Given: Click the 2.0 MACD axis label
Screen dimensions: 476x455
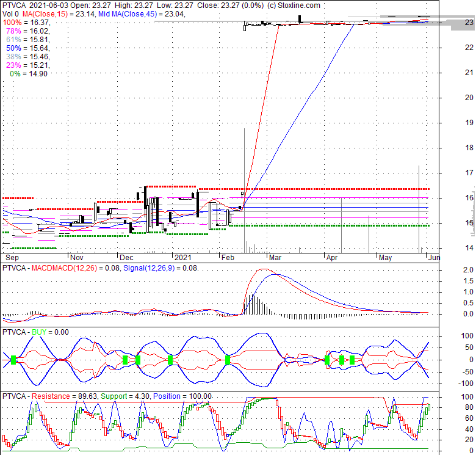Looking at the screenshot, I should pos(469,270).
